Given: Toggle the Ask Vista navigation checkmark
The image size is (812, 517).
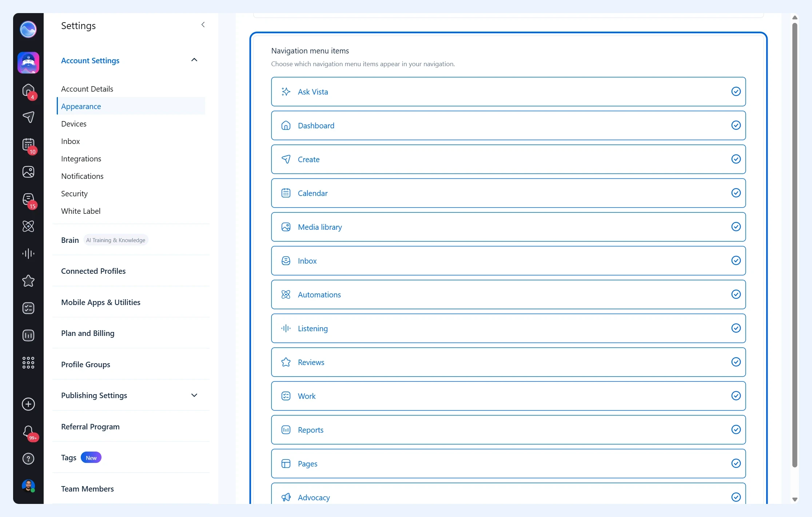Looking at the screenshot, I should pos(736,91).
